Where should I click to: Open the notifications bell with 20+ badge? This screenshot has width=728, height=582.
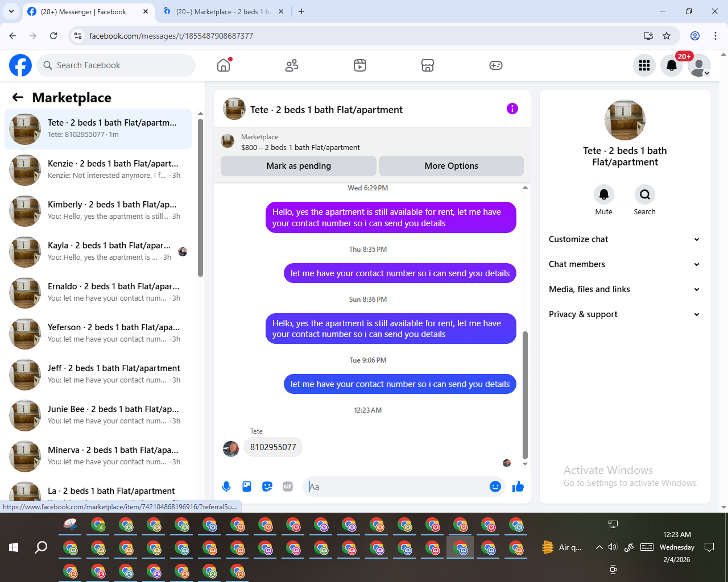click(x=672, y=65)
